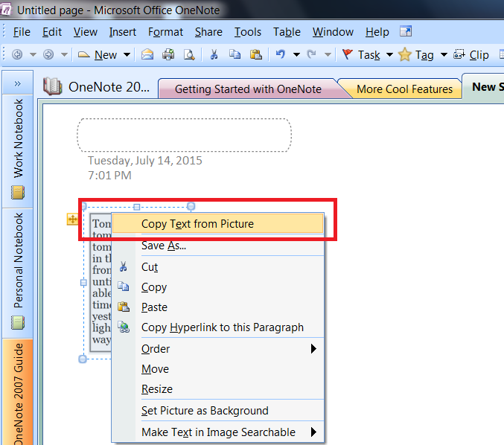Open the View menu

pyautogui.click(x=85, y=32)
